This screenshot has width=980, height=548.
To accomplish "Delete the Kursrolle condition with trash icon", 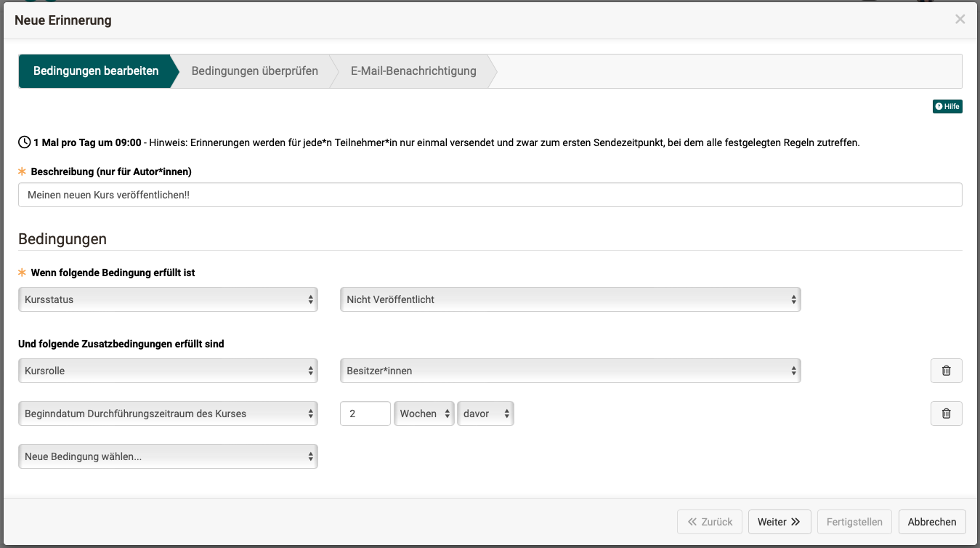I will [946, 371].
